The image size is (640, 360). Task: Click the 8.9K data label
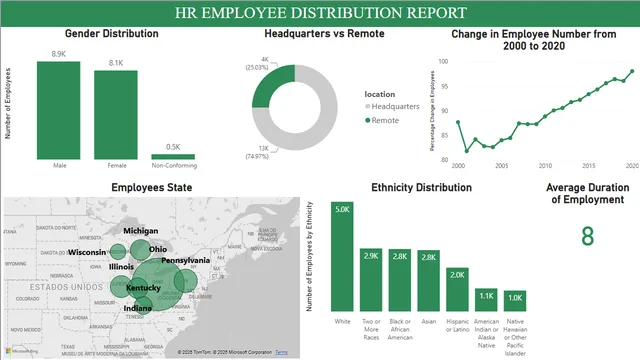coord(59,54)
